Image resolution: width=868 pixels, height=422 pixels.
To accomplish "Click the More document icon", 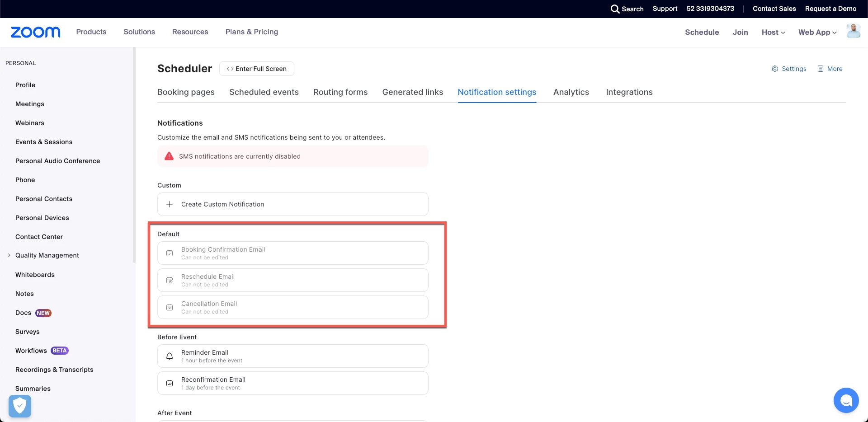I will [x=821, y=69].
